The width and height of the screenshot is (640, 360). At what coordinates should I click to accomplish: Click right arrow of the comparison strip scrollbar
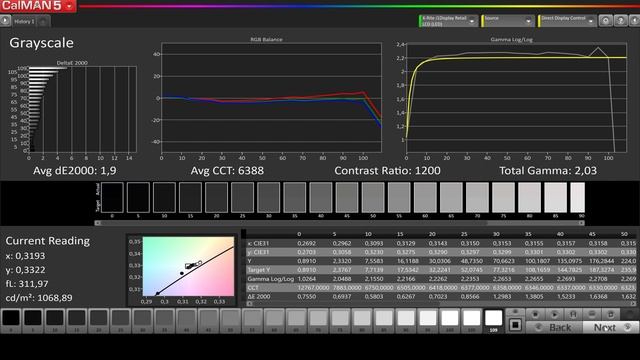click(x=581, y=223)
